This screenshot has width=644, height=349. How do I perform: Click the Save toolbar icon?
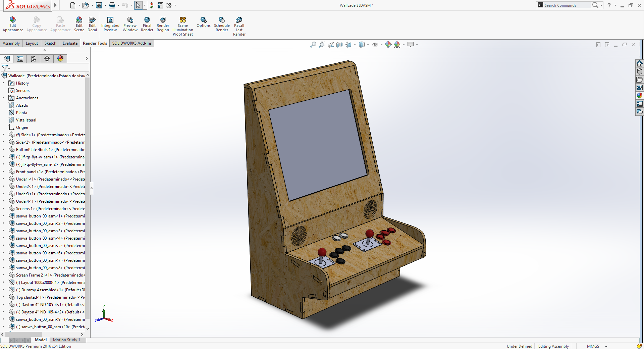[x=99, y=5]
